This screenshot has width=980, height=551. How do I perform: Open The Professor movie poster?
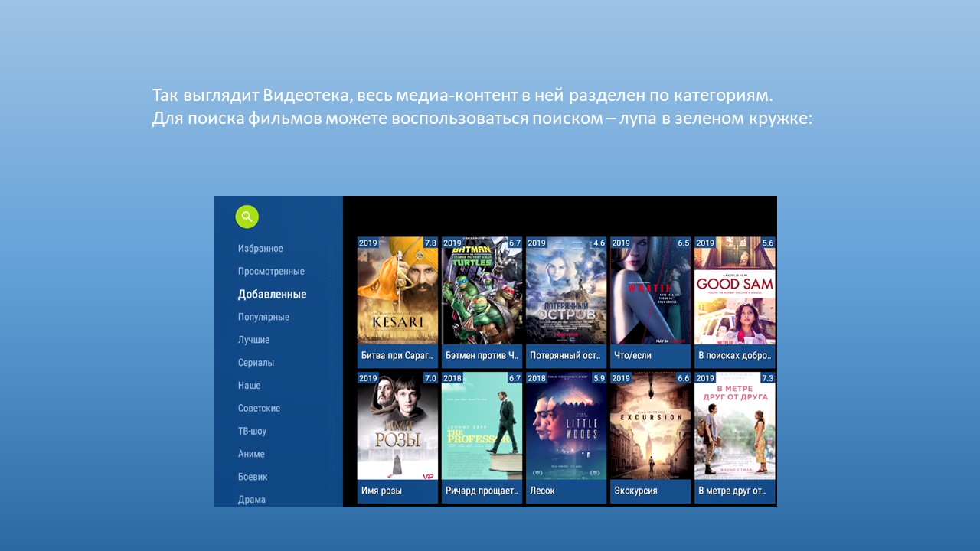coord(482,426)
